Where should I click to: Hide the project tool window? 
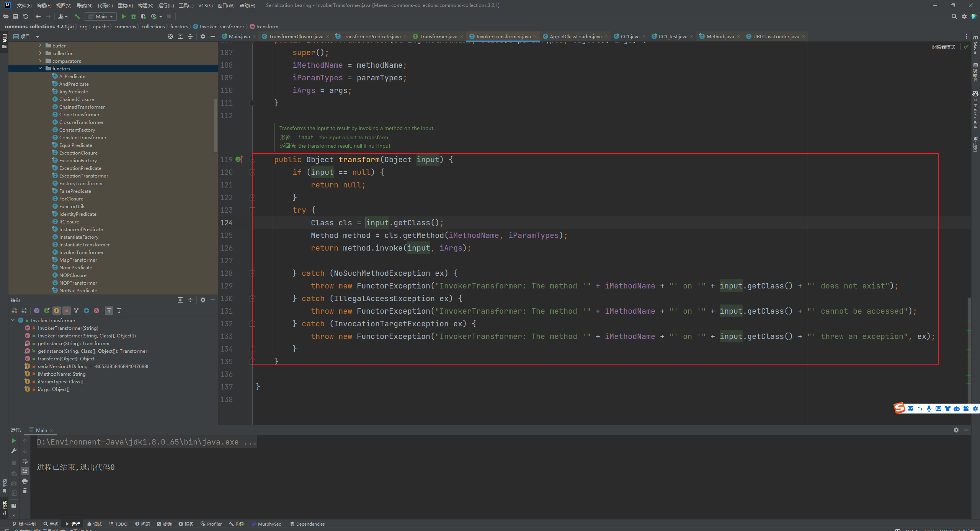pyautogui.click(x=213, y=36)
